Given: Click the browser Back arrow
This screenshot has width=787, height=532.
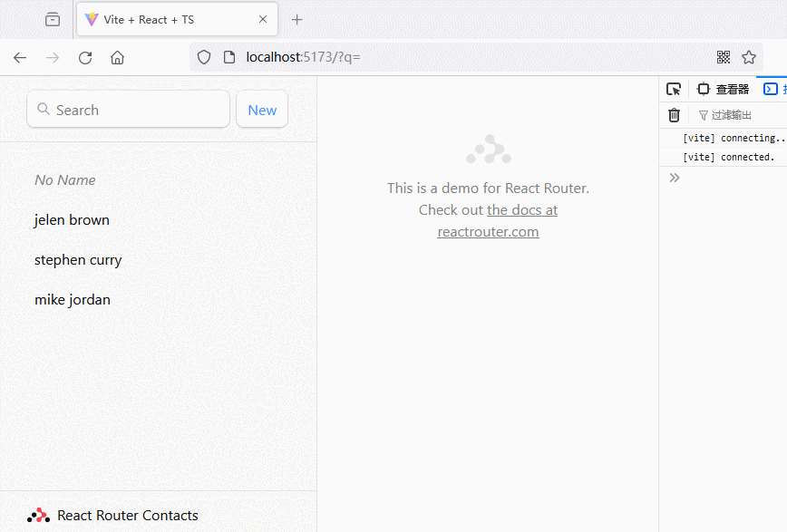Looking at the screenshot, I should 20,57.
